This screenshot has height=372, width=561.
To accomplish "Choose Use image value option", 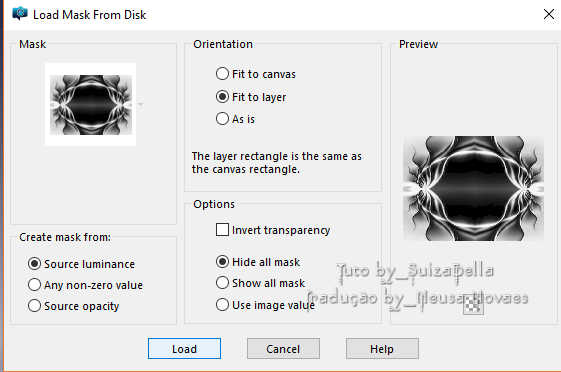I will coord(222,305).
